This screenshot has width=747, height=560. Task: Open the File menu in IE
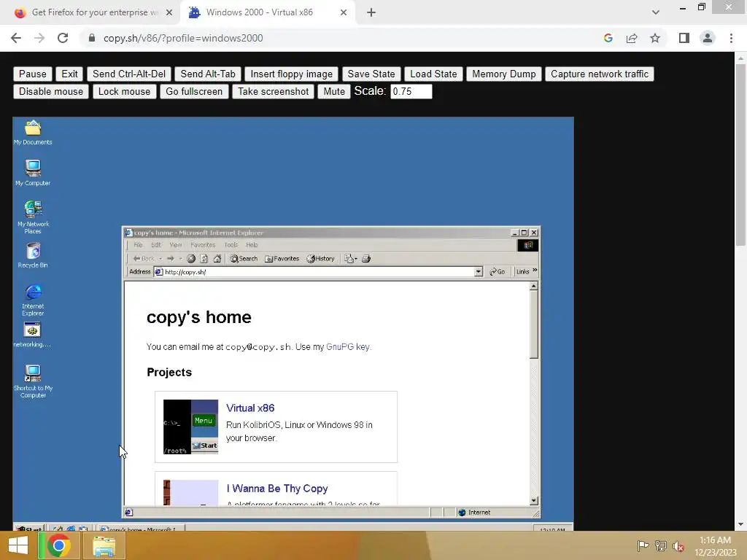(138, 245)
